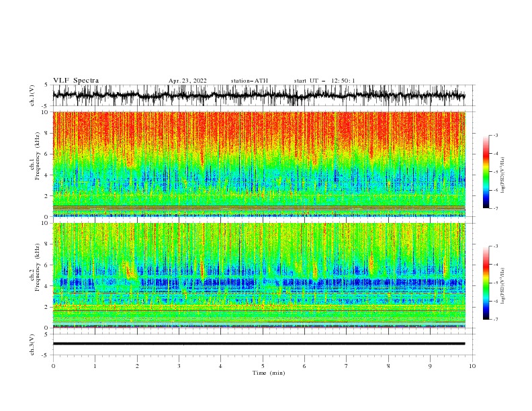Click the "-3" tick on upper color bar
Screen dimensions: 532x411
(x=495, y=135)
